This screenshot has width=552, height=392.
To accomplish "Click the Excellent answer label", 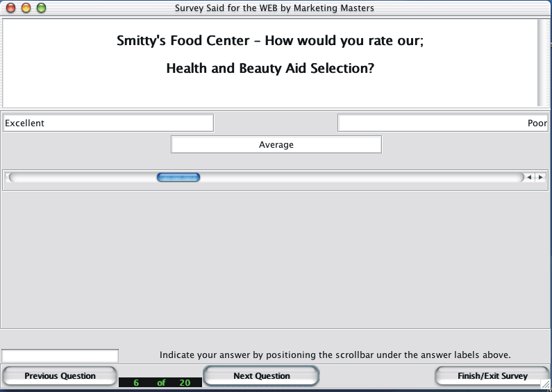I will coord(108,123).
